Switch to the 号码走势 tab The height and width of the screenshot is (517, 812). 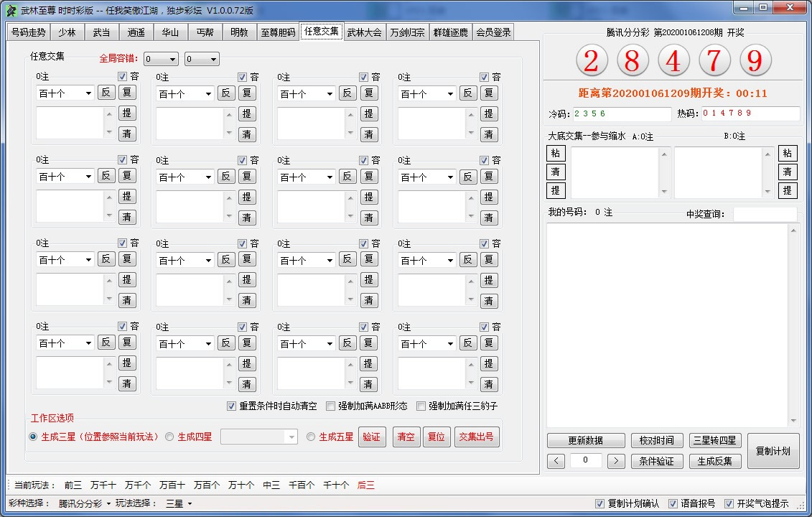(29, 32)
